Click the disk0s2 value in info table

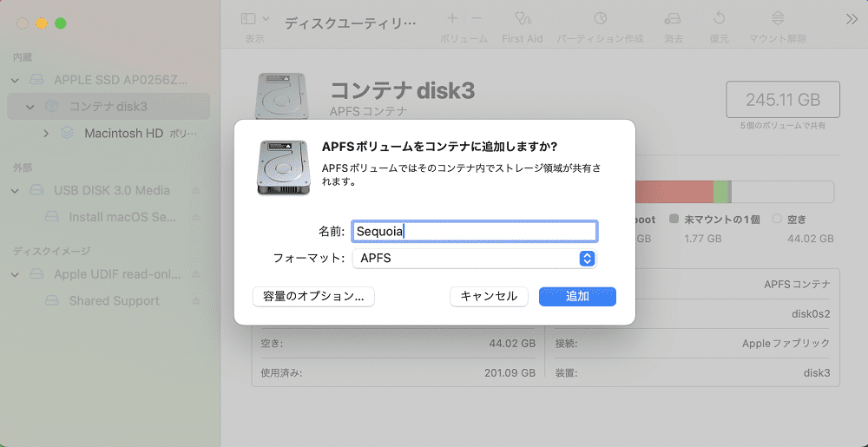(x=811, y=314)
